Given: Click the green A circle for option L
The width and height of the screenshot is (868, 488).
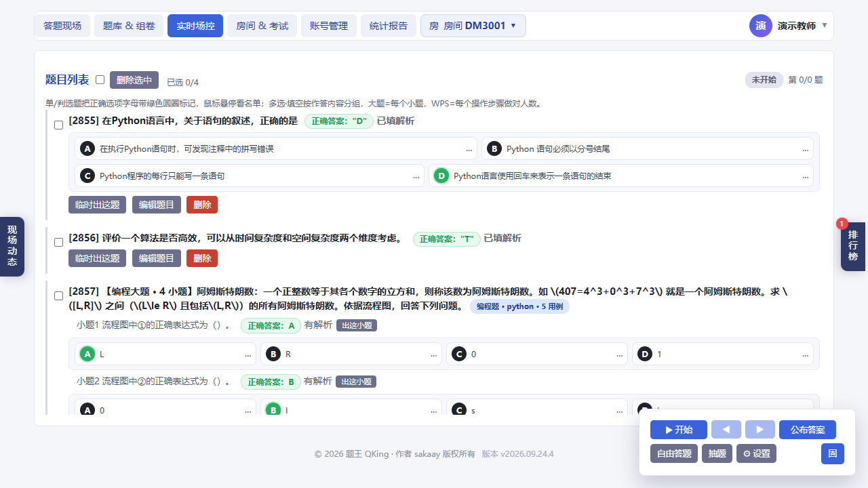Looking at the screenshot, I should 87,354.
